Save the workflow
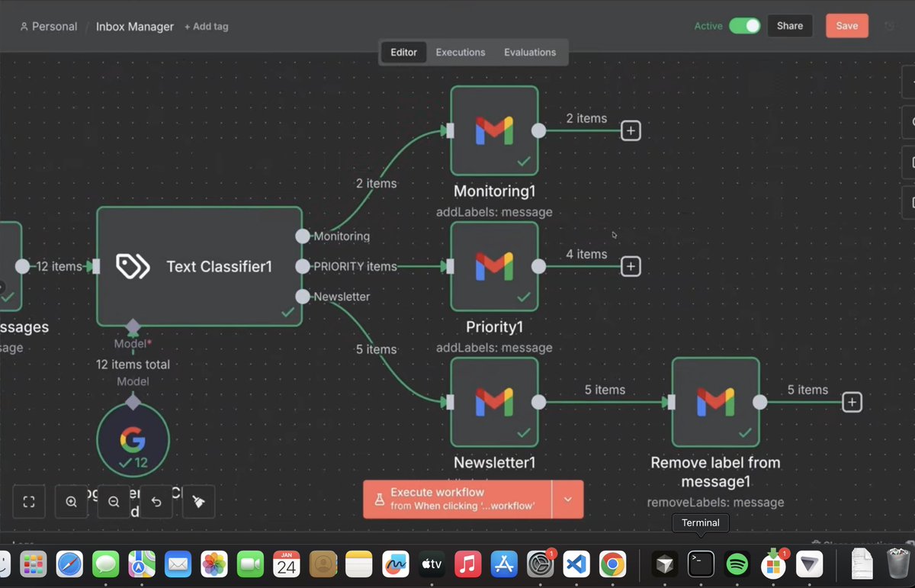Viewport: 915px width, 588px height. [x=847, y=26]
